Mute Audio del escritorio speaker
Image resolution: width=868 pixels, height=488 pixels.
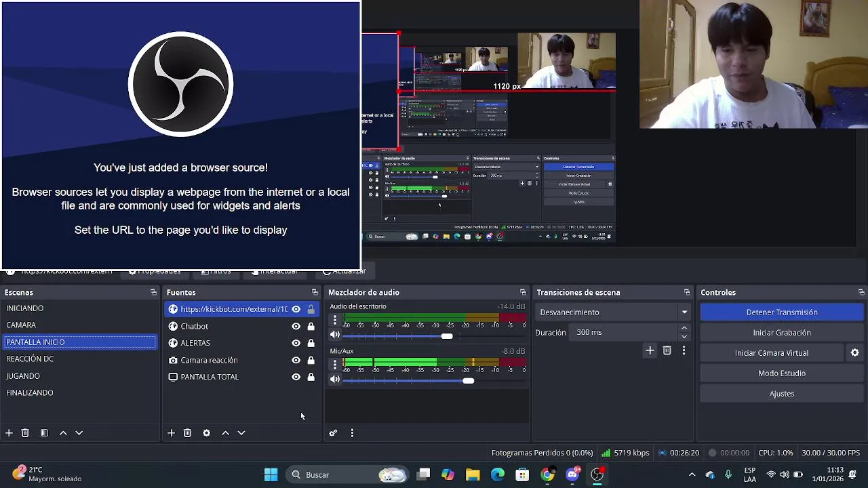coord(334,335)
